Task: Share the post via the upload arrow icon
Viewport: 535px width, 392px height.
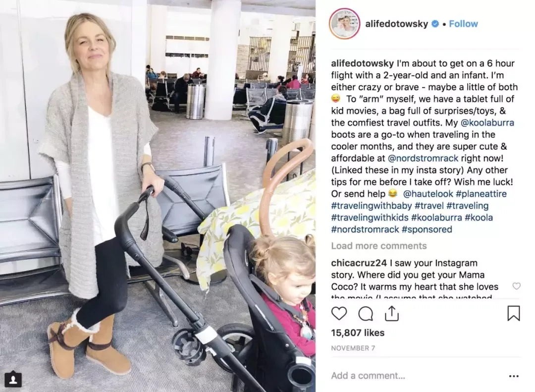Action: pyautogui.click(x=392, y=313)
